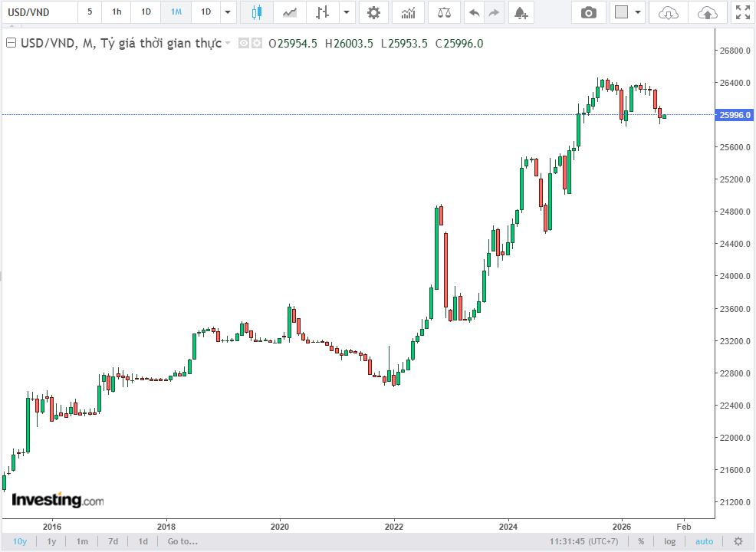Set the 7d date range
Screen dimensions: 756x552
tap(113, 541)
